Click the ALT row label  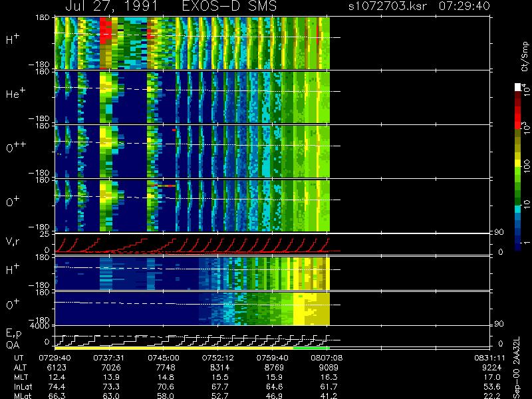(x=20, y=368)
